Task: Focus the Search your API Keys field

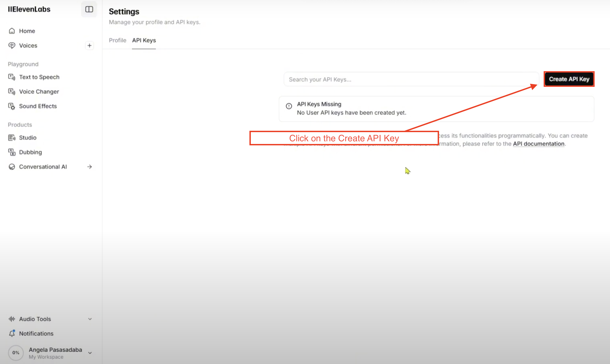Action: click(x=411, y=80)
